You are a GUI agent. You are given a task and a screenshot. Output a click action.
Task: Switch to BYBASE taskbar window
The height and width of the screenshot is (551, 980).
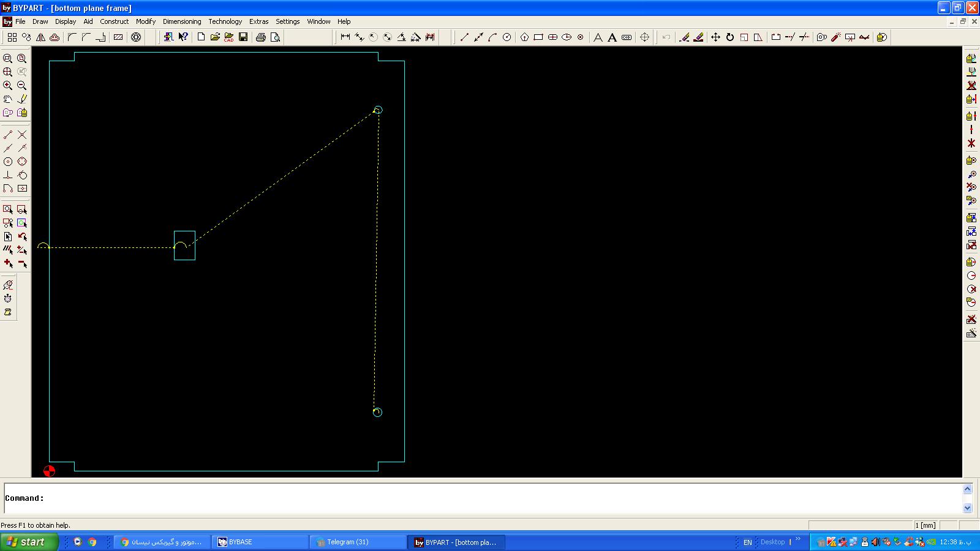260,542
